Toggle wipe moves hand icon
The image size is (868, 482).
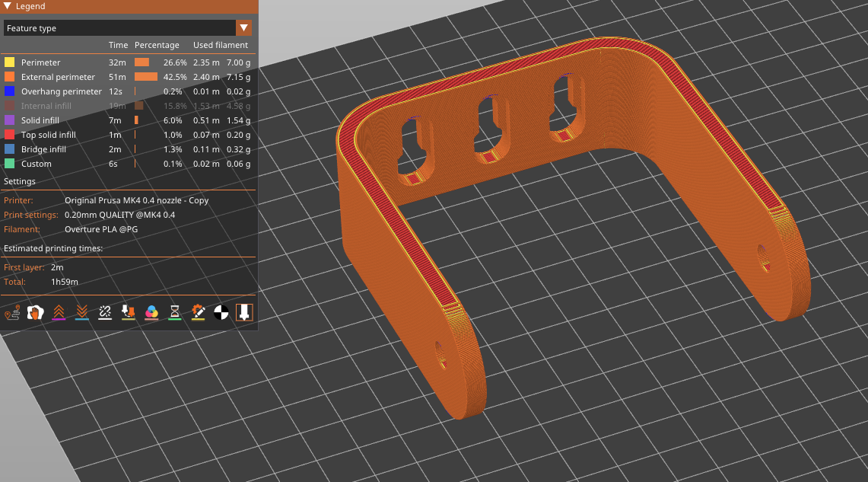click(34, 312)
